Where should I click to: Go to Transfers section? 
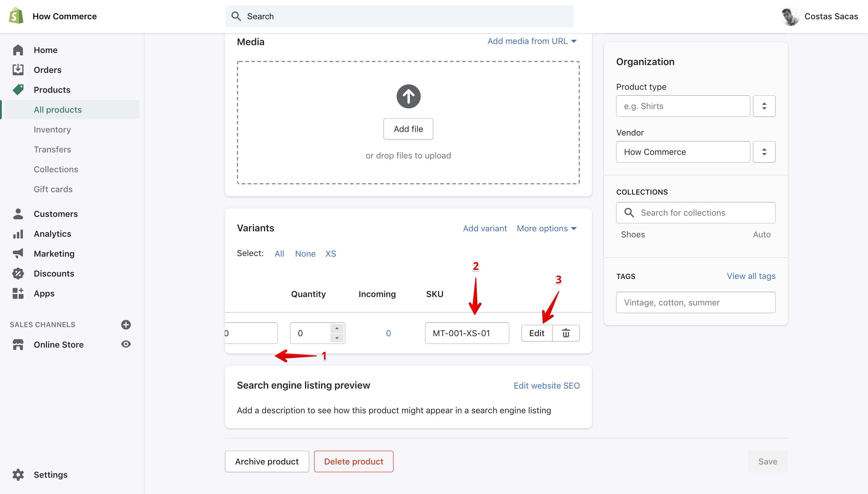click(x=52, y=149)
